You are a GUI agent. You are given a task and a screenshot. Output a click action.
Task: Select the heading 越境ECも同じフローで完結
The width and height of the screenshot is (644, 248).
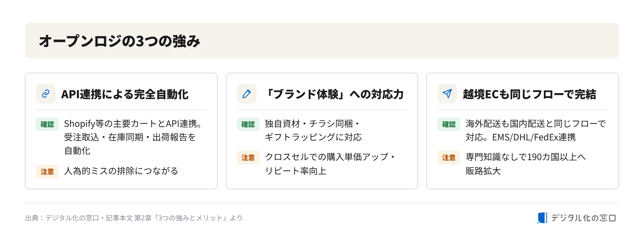(x=529, y=94)
